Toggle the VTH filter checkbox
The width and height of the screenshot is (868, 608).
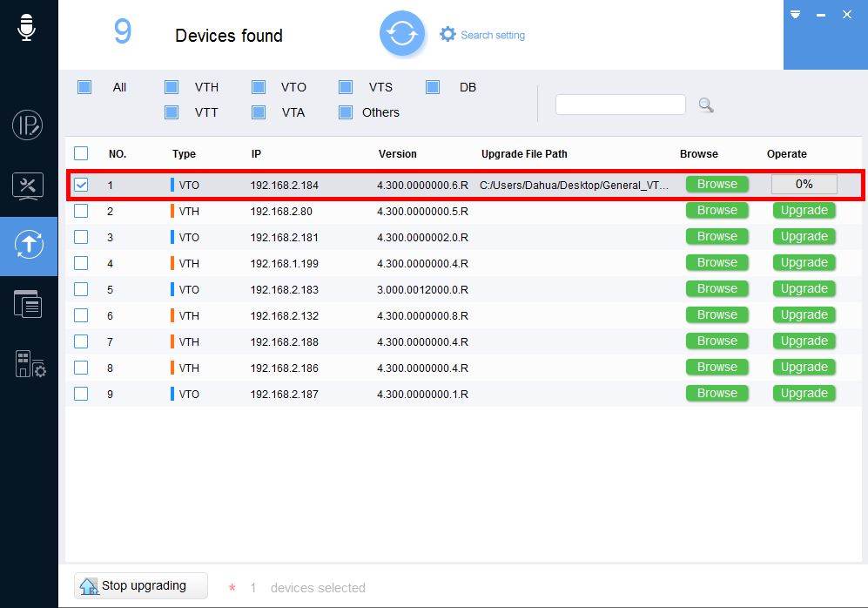coord(172,87)
